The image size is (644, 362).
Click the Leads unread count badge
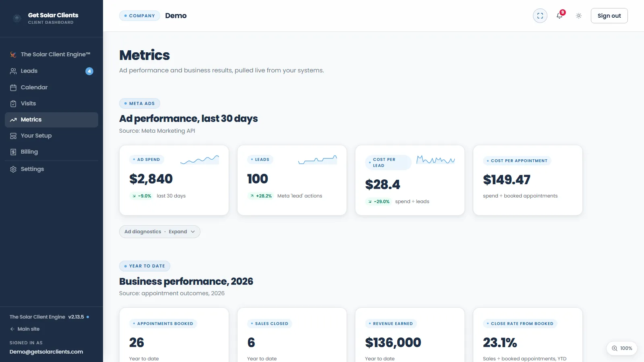click(89, 71)
